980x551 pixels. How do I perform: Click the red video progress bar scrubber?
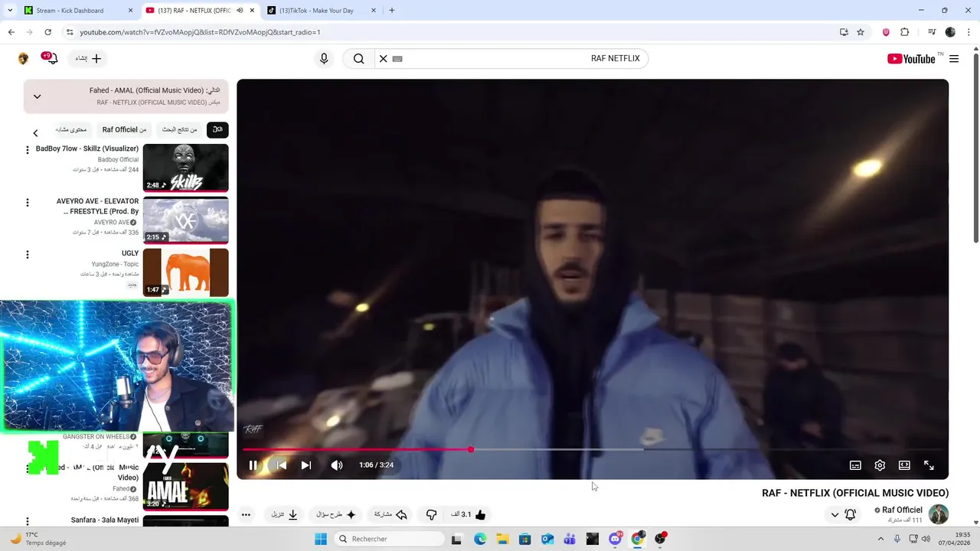coord(470,450)
